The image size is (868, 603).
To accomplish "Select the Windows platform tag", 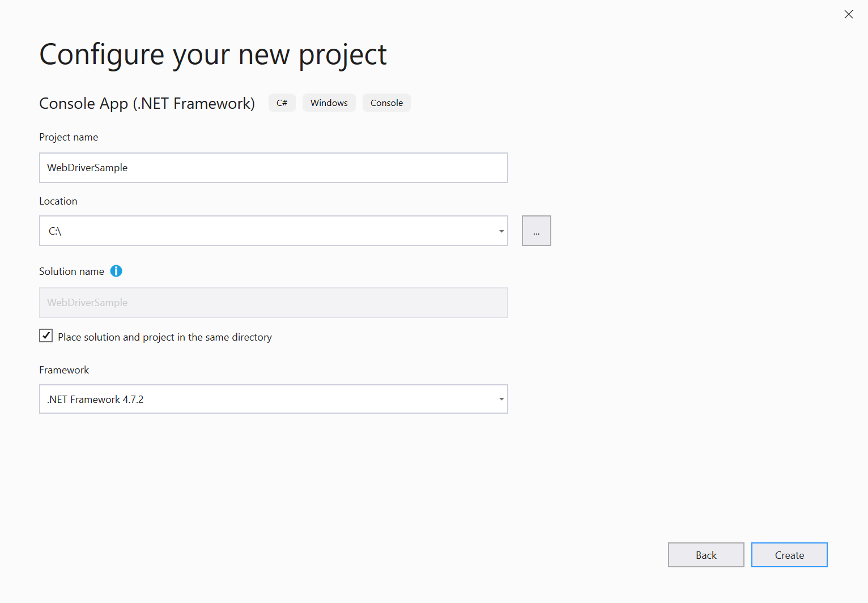I will click(329, 103).
